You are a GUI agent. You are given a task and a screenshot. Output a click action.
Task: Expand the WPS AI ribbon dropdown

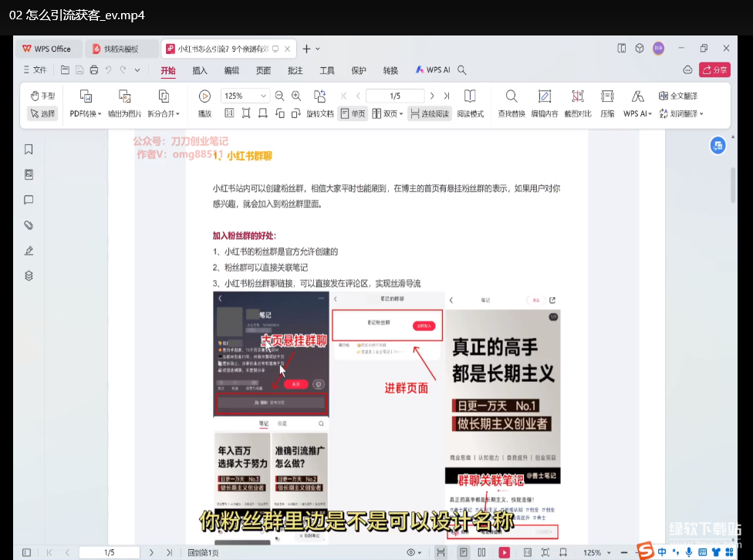637,103
